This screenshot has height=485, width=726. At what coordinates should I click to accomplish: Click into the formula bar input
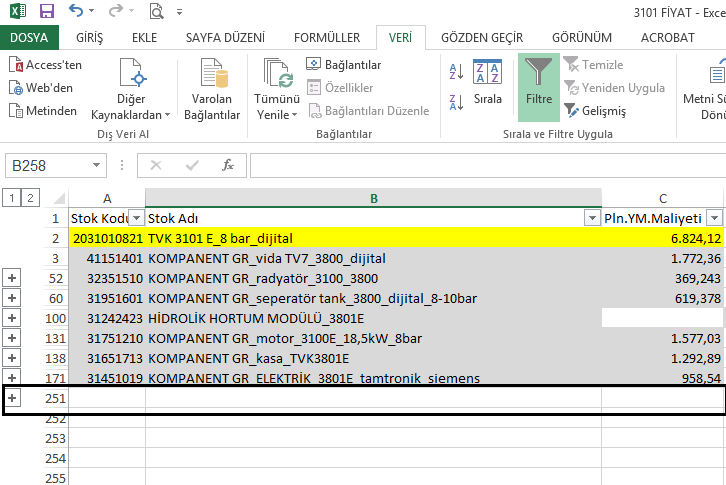[x=488, y=166]
